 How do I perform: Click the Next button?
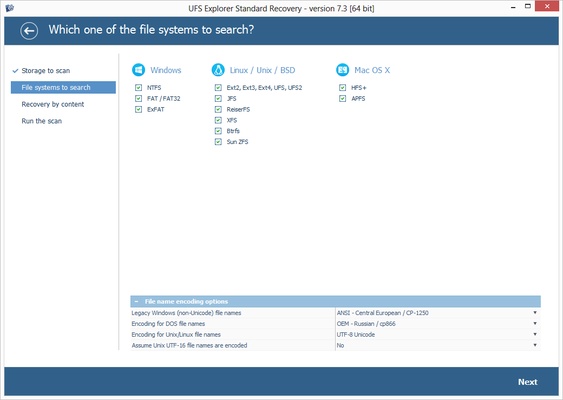pyautogui.click(x=527, y=382)
